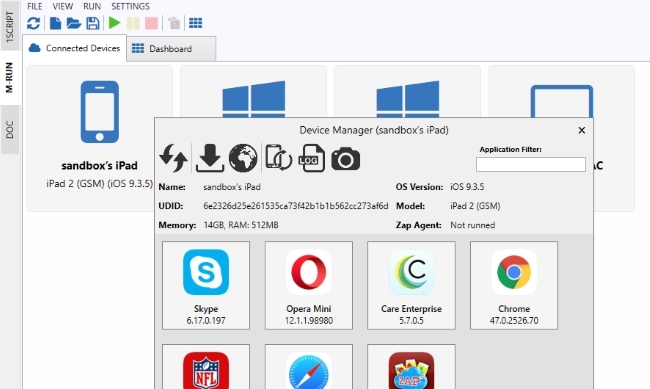650x389 pixels.
Task: Start run with green play button
Action: click(114, 23)
